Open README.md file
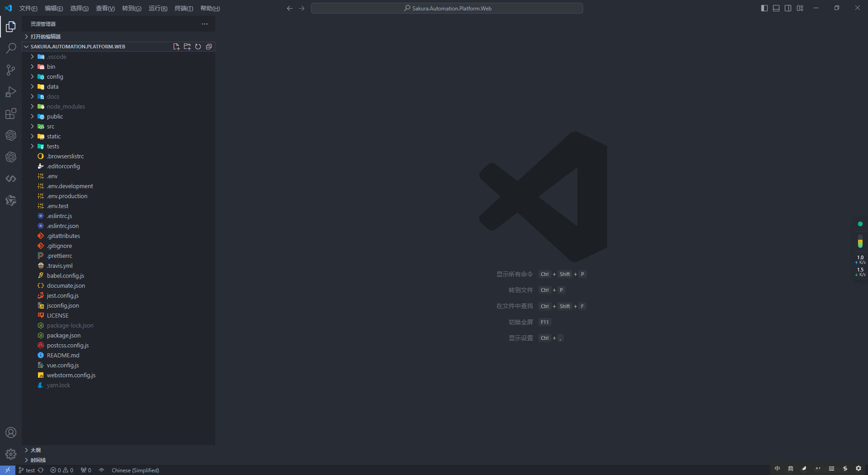The width and height of the screenshot is (868, 475). pyautogui.click(x=118, y=355)
